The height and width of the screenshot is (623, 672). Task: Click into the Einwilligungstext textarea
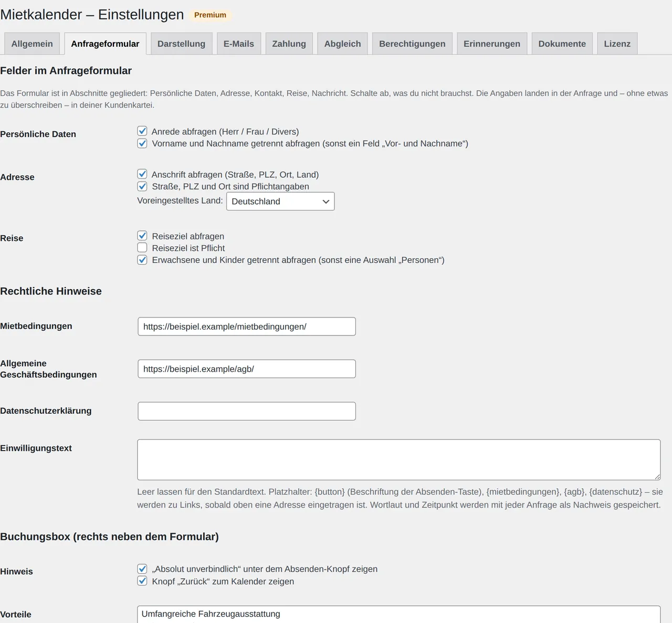pyautogui.click(x=399, y=460)
